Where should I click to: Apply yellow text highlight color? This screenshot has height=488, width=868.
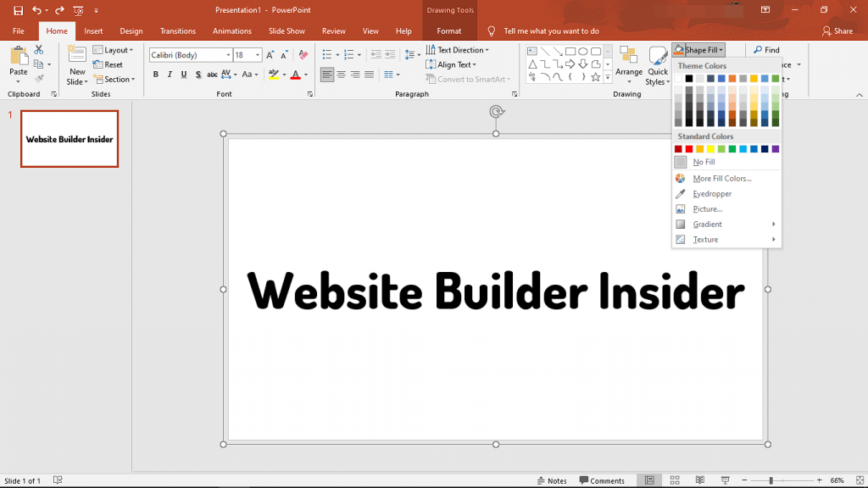point(274,75)
